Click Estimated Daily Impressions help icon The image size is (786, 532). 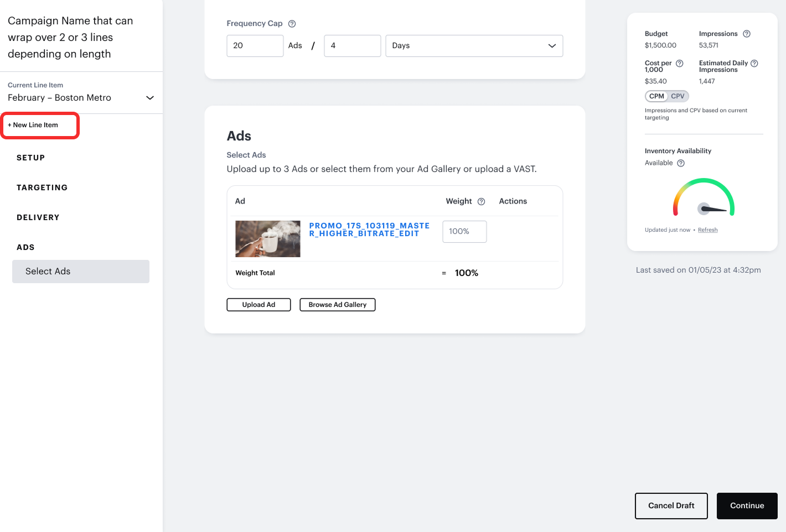[x=754, y=64]
